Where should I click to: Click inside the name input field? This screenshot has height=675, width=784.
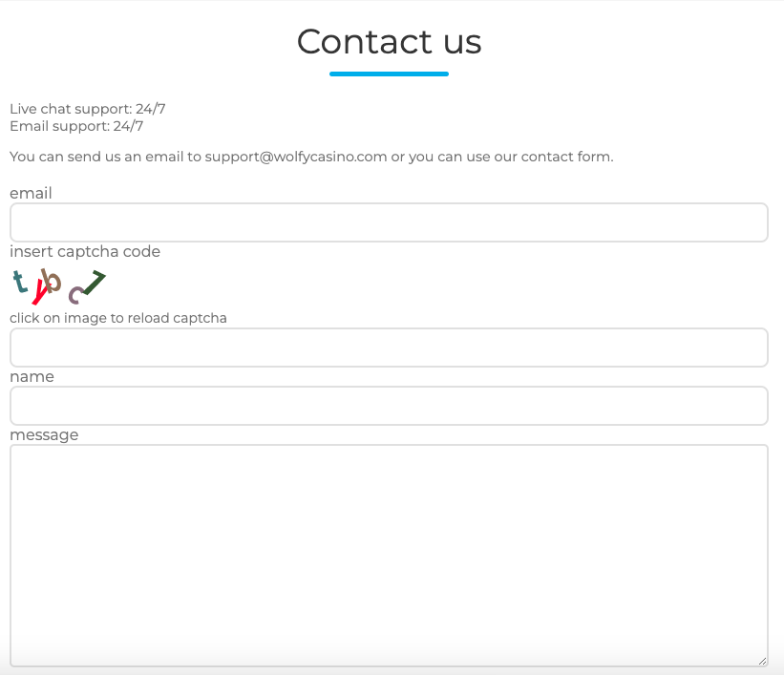389,406
